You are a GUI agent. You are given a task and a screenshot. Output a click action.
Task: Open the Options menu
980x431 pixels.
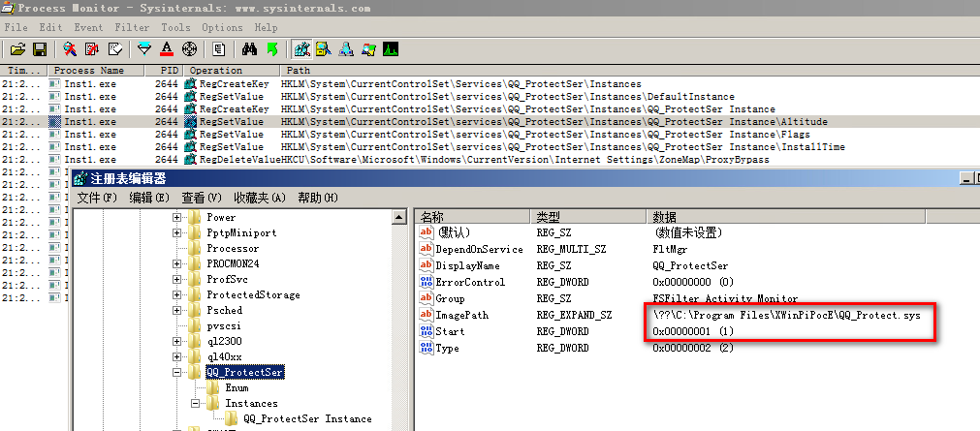click(x=222, y=27)
